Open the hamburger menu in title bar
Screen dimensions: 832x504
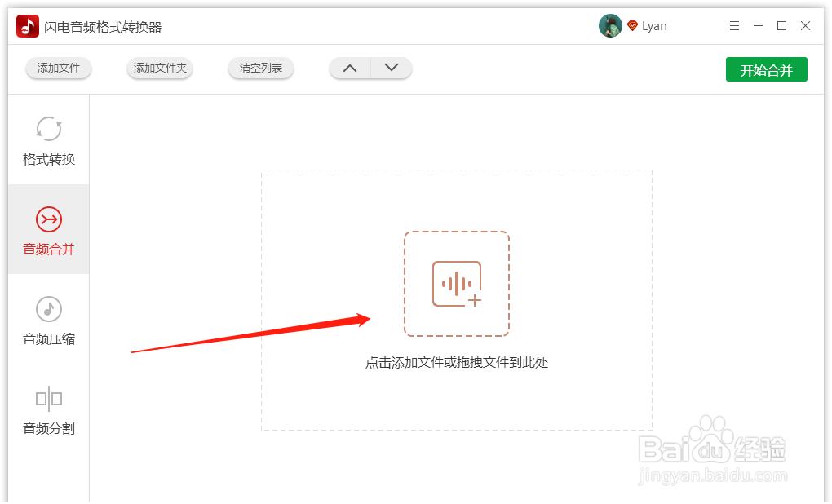coord(734,25)
